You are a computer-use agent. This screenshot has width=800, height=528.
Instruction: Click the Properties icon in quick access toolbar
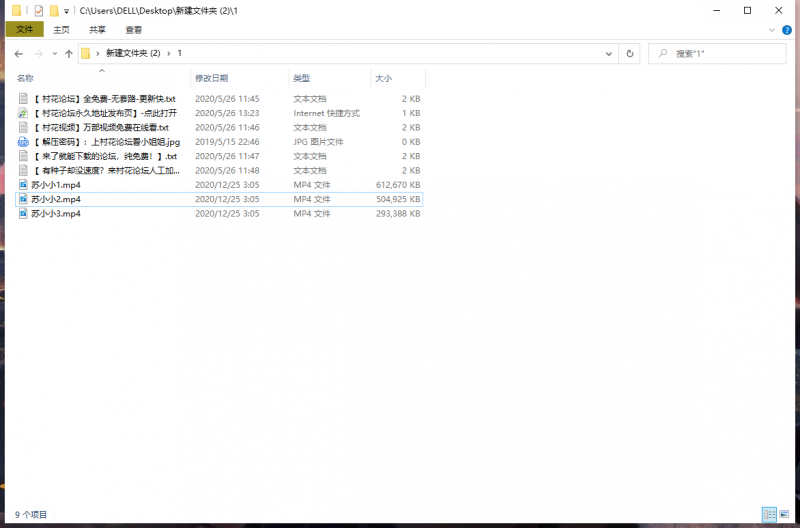click(39, 10)
